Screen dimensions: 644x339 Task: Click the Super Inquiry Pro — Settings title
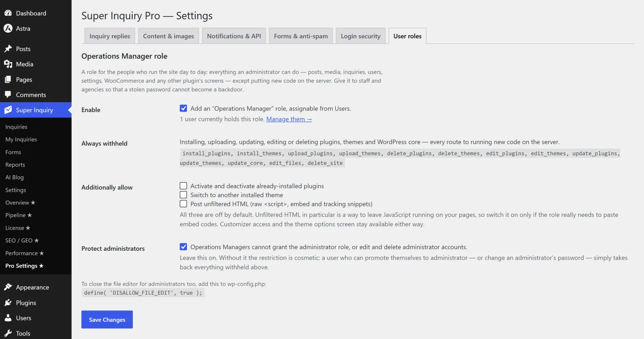pyautogui.click(x=147, y=16)
